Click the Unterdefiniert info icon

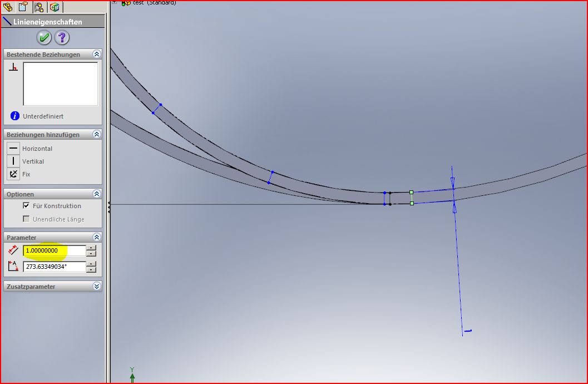[15, 116]
